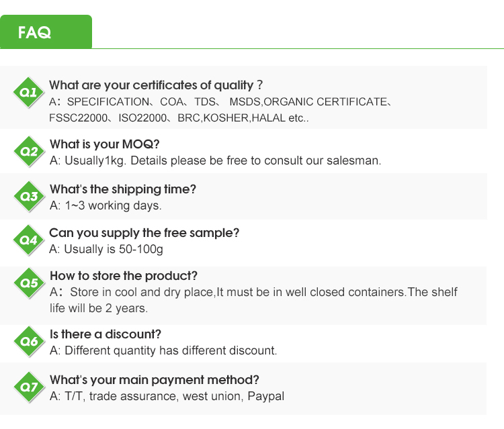The width and height of the screenshot is (504, 429).
Task: Open the certificates of quality question
Action: click(x=155, y=85)
